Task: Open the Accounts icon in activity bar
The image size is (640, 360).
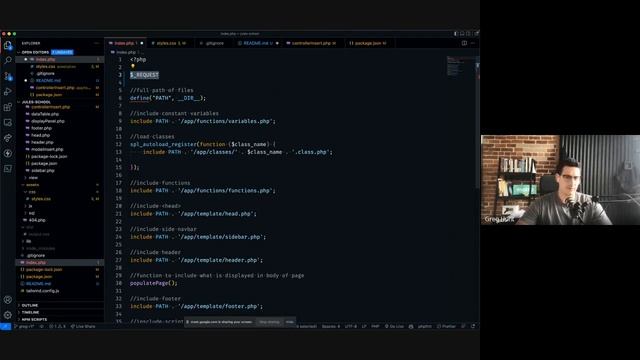Action: point(8,300)
